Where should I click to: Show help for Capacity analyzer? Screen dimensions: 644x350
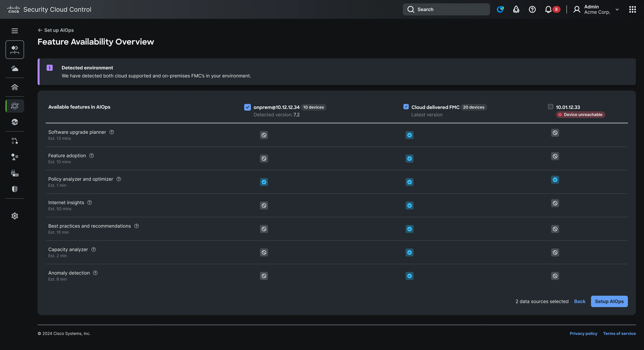pyautogui.click(x=94, y=250)
